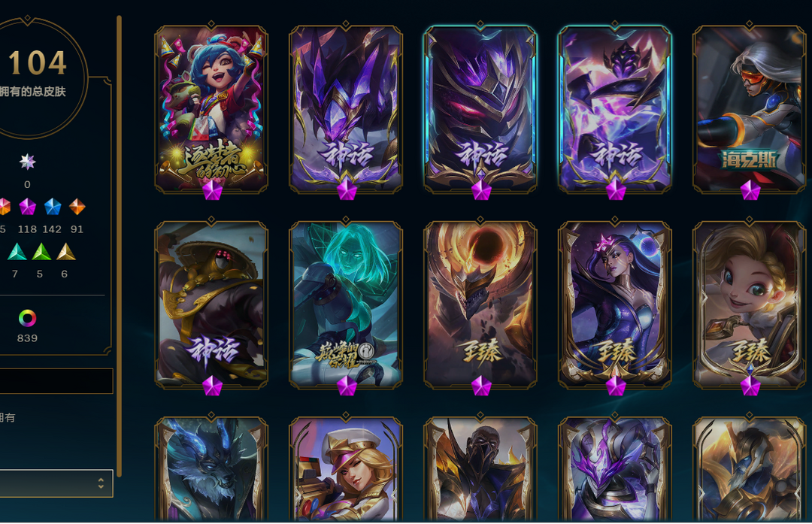Open the teal ghostly 巅峰的荣耀 skin card
The image size is (812, 524).
click(346, 305)
